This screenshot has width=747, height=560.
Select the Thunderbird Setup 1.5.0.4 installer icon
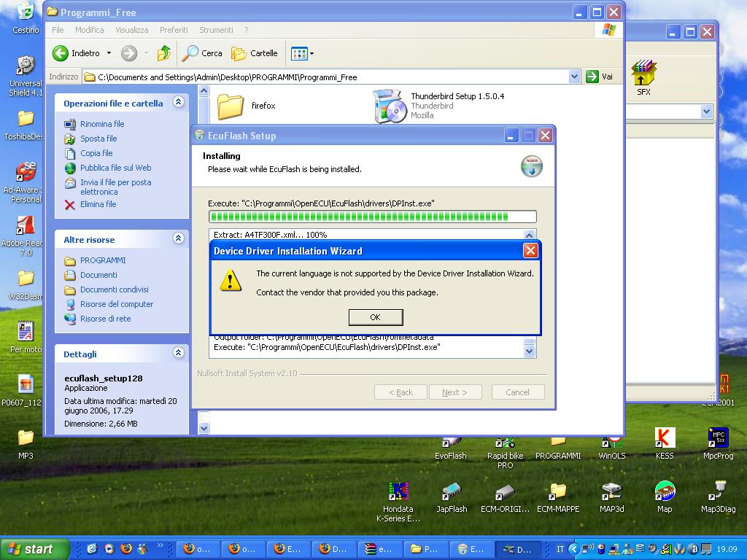(390, 106)
